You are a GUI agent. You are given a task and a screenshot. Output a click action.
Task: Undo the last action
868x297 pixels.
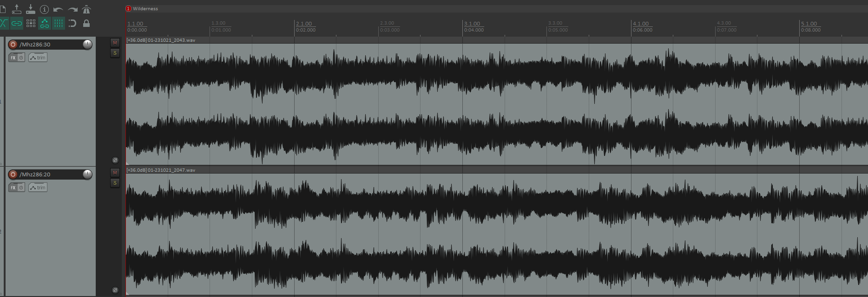point(58,9)
